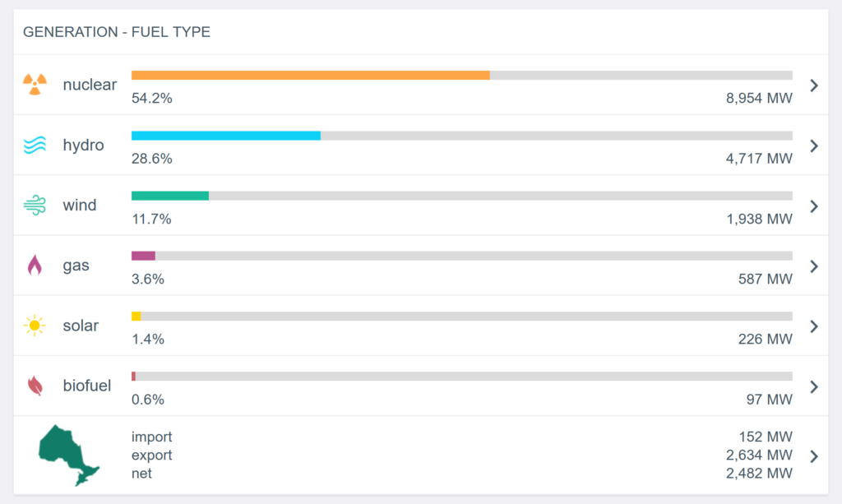842x504 pixels.
Task: Click the biofuel label text
Action: pos(87,386)
